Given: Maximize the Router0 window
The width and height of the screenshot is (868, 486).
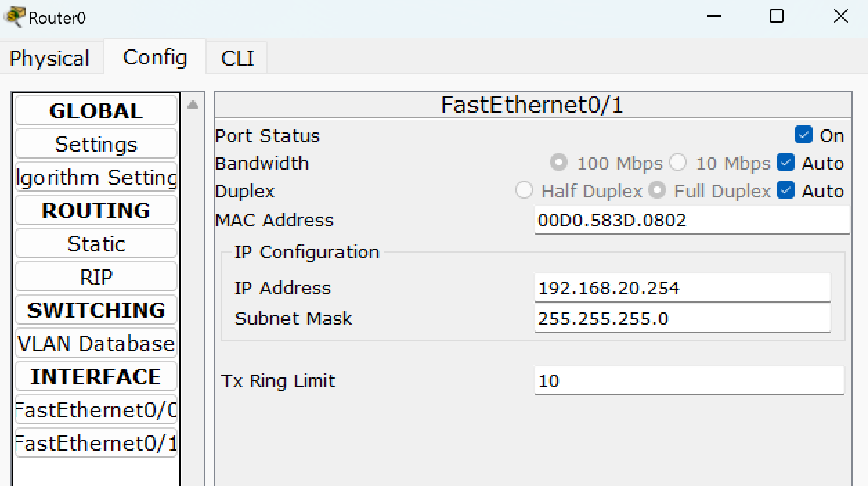Looking at the screenshot, I should 777,16.
